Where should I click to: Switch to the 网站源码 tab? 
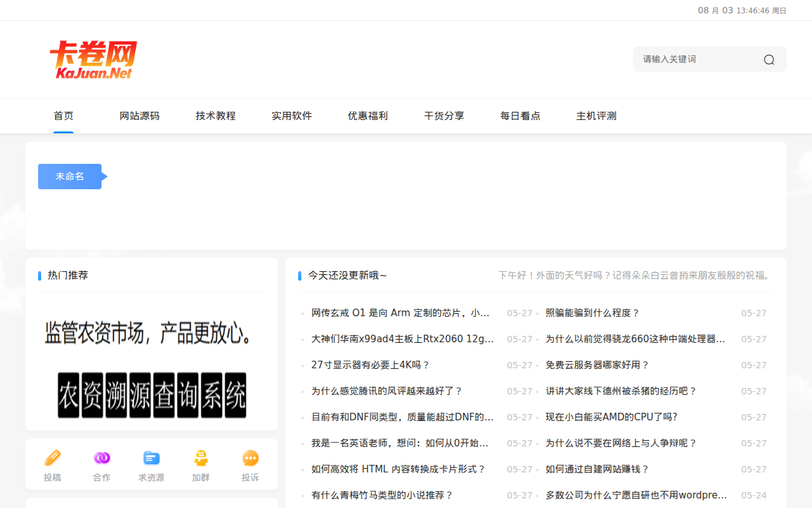point(140,116)
